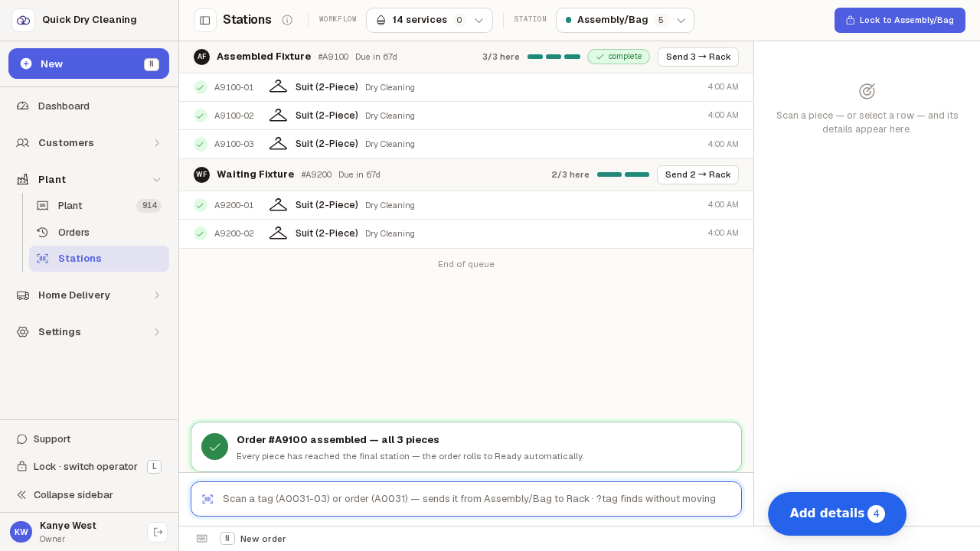The image size is (980, 551).
Task: Click the Assembled Fixture 3/3 progress bar
Action: pos(554,57)
